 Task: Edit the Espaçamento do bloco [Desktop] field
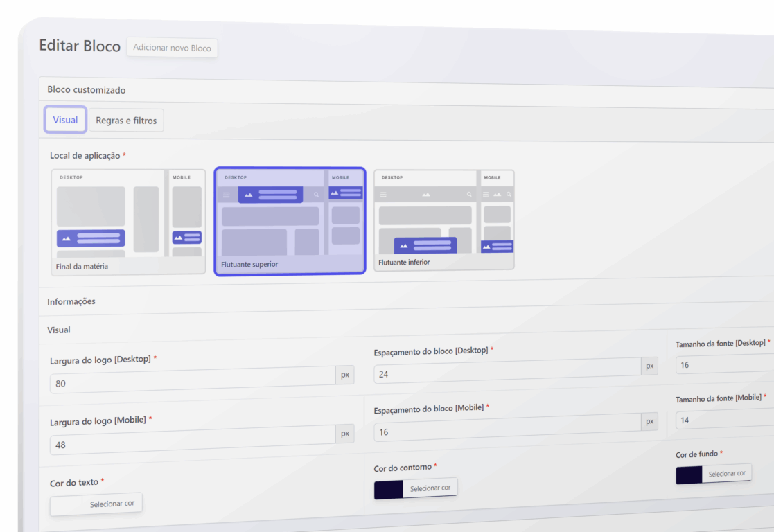[507, 371]
